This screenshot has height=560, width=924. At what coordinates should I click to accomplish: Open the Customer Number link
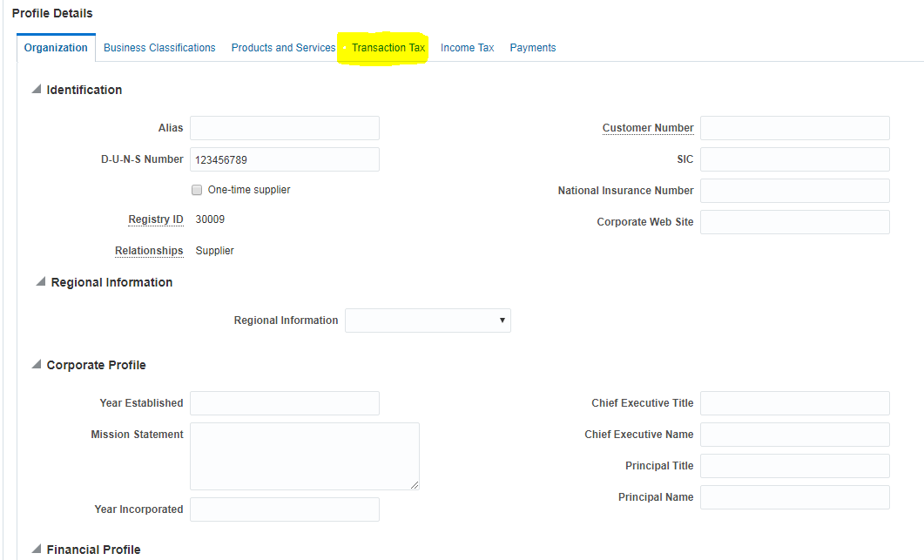[x=648, y=127]
